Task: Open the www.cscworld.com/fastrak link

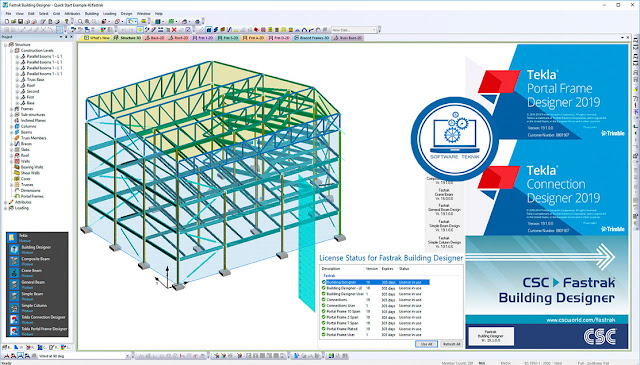Action: pyautogui.click(x=580, y=320)
